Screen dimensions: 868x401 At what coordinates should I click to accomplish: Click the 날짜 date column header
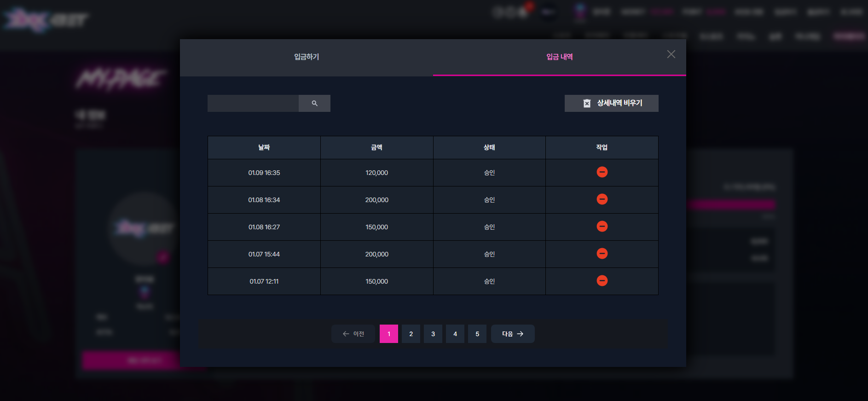coord(264,147)
